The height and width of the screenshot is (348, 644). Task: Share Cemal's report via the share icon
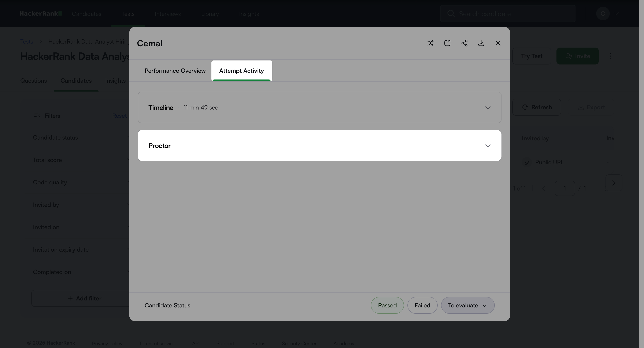point(464,43)
